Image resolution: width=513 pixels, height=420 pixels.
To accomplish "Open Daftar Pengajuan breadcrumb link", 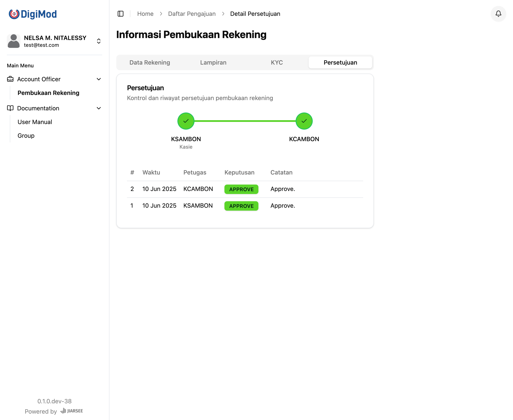I will click(x=192, y=14).
